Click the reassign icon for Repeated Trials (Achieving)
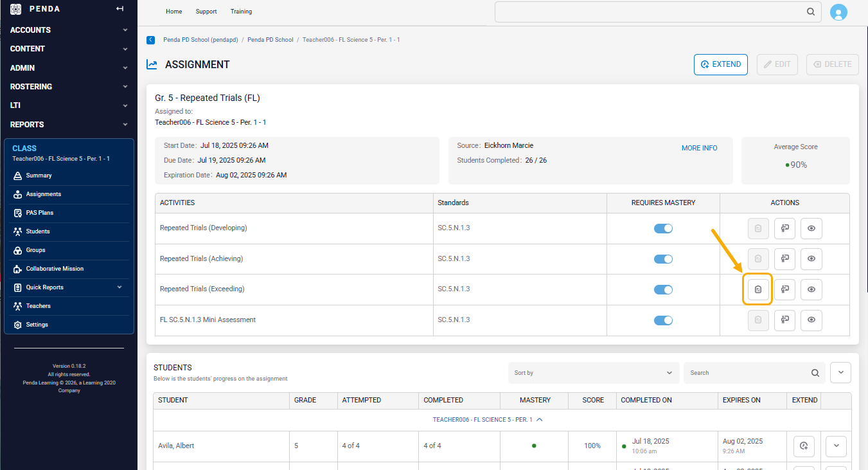The height and width of the screenshot is (470, 868). 785,258
